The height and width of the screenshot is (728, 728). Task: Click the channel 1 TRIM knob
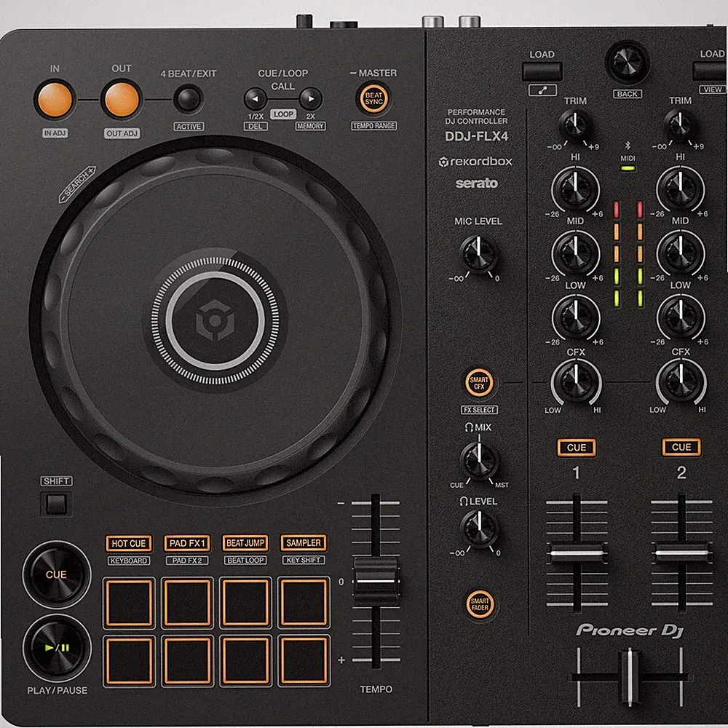575,125
